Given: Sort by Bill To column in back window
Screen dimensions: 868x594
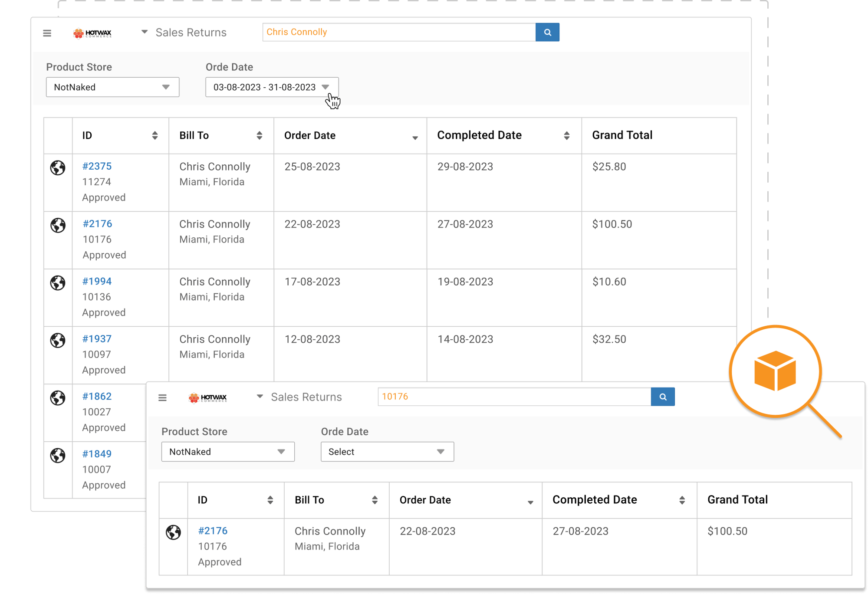Looking at the screenshot, I should (x=260, y=135).
